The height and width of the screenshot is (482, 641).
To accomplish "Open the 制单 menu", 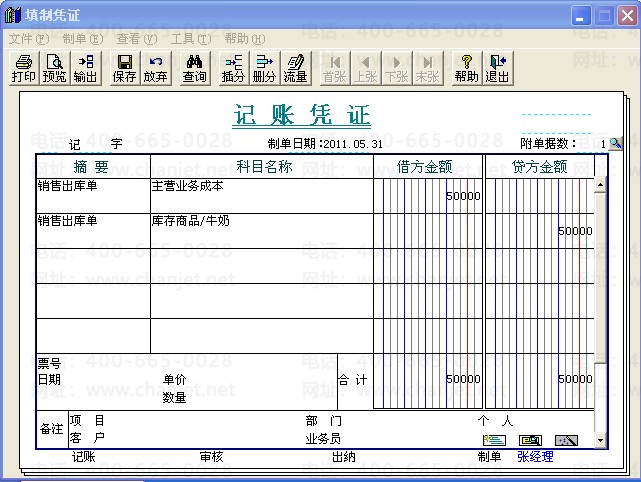I will (82, 38).
